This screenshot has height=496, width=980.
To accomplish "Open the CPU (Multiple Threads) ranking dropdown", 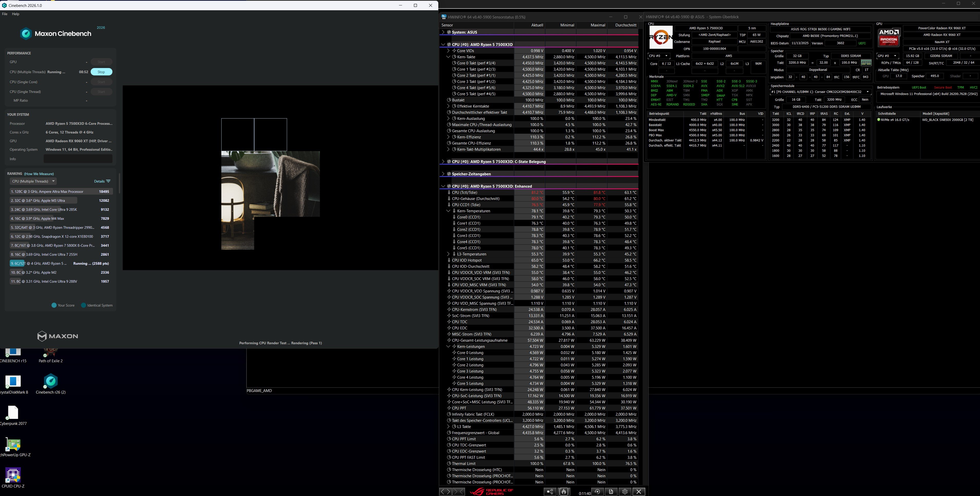I will point(33,181).
